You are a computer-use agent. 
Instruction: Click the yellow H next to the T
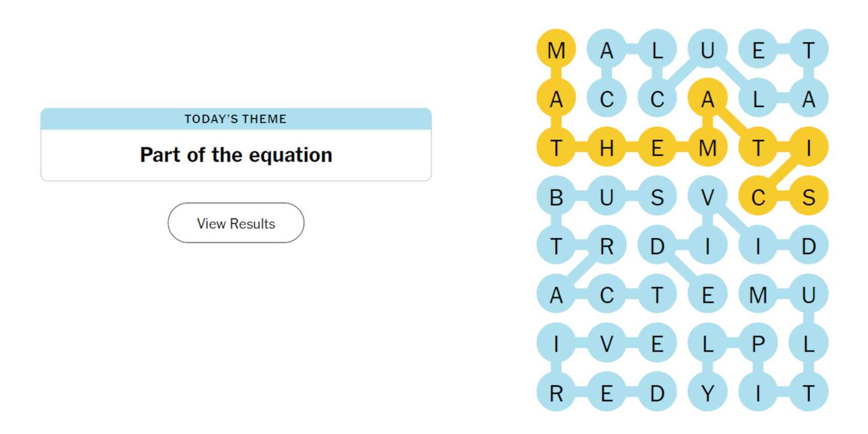tap(607, 147)
